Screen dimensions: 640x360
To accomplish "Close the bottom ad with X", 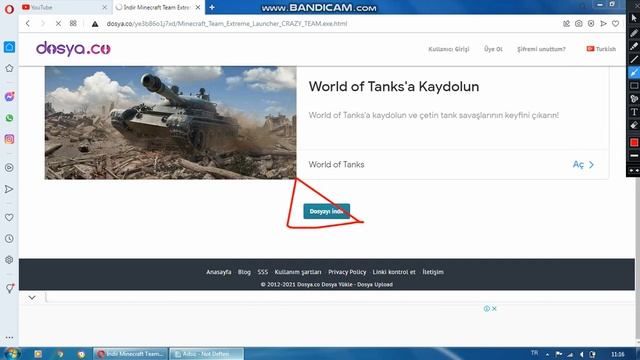I will coord(494,309).
